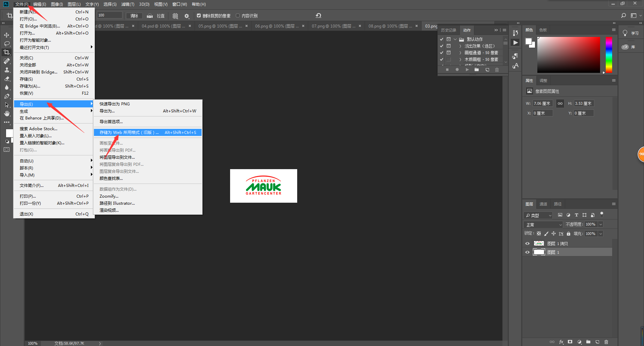
Task: Expand '画框通道 - 50 像素' action chevron
Action: 460,53
